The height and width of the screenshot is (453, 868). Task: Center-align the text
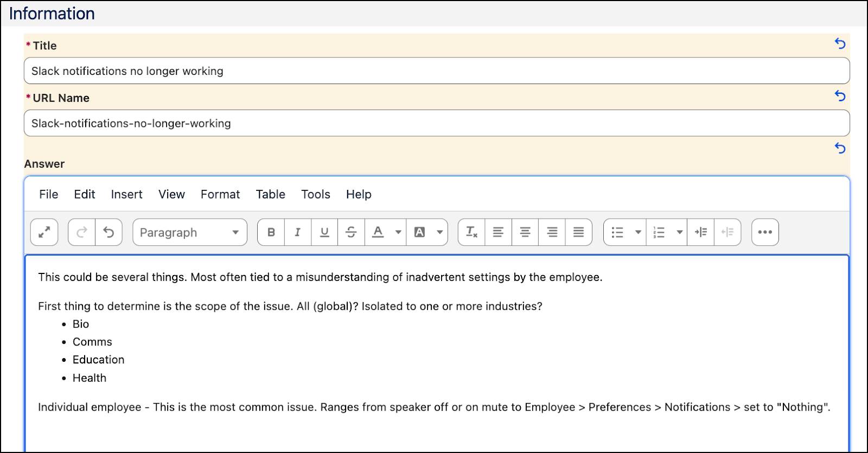[x=525, y=232]
